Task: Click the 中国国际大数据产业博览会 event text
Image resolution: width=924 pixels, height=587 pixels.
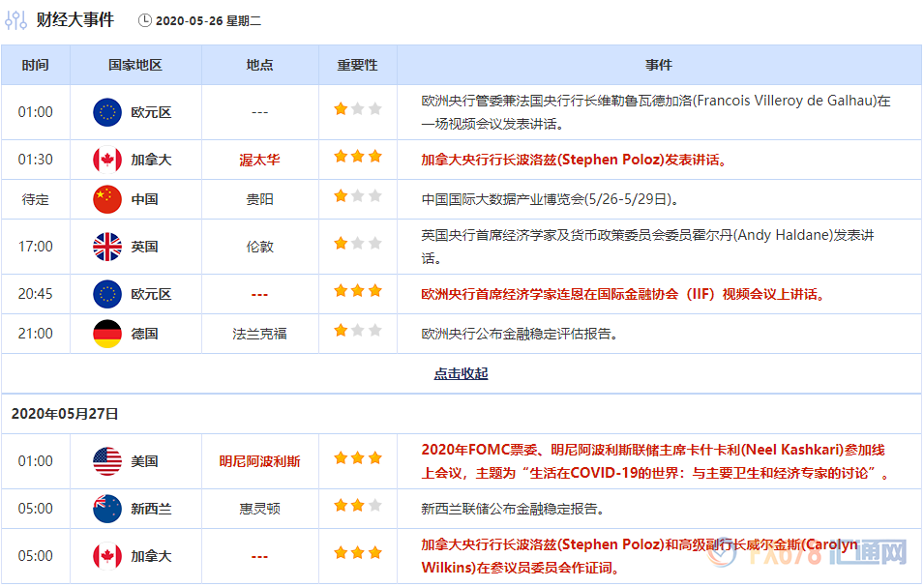Action: pos(550,199)
